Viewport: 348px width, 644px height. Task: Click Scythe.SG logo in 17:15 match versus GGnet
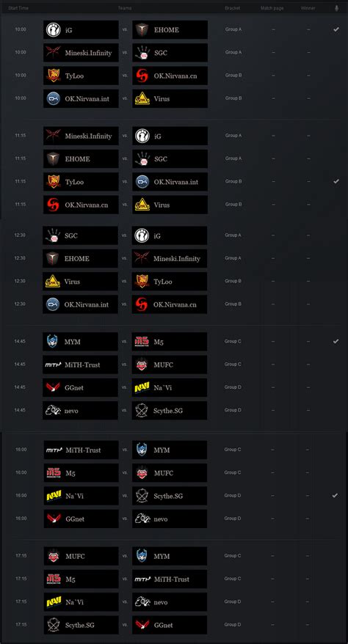click(54, 625)
